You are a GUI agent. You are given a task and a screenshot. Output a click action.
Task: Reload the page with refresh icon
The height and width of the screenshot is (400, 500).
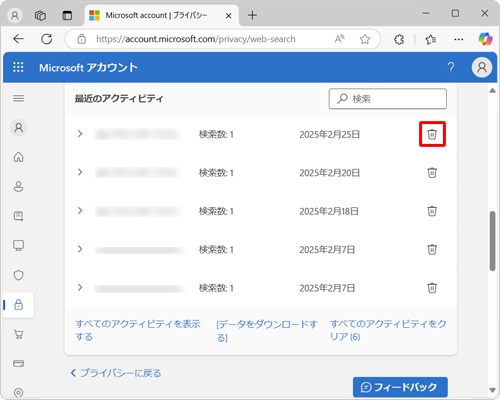point(47,39)
